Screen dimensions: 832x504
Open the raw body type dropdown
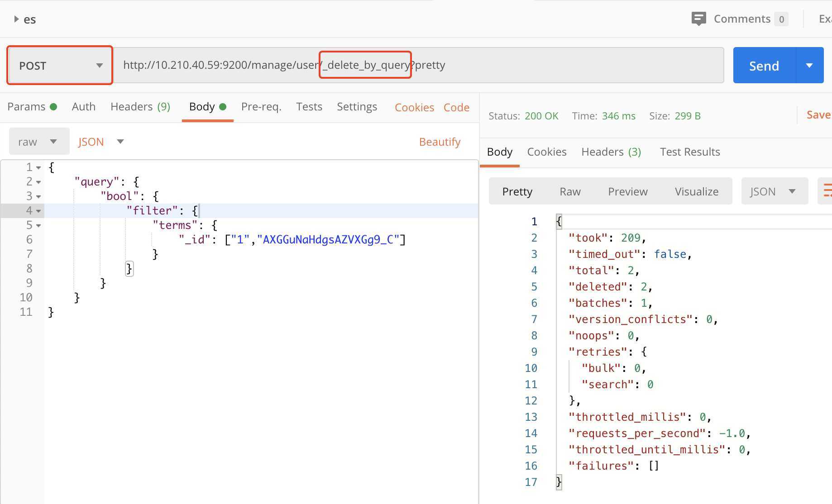click(39, 142)
